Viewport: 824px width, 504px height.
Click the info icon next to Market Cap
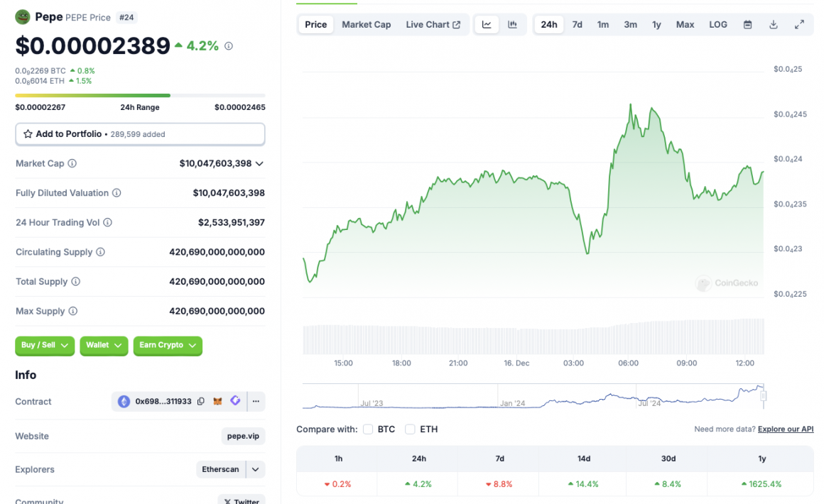(74, 163)
